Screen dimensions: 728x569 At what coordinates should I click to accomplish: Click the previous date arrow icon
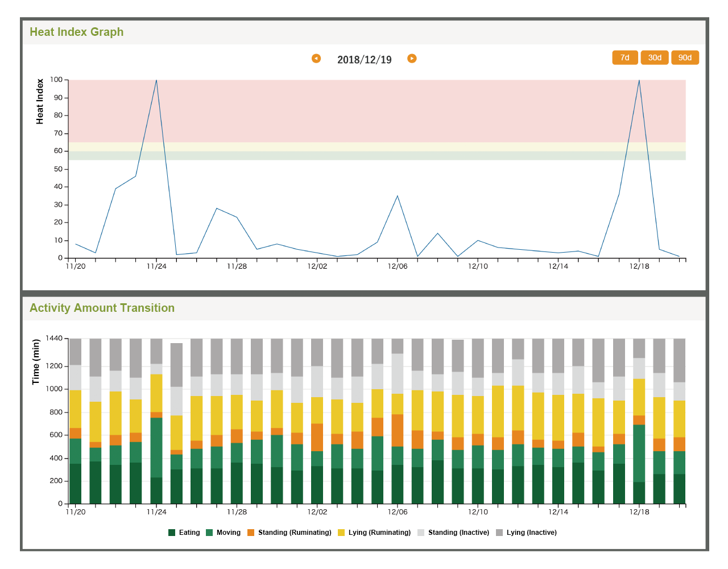(x=316, y=59)
